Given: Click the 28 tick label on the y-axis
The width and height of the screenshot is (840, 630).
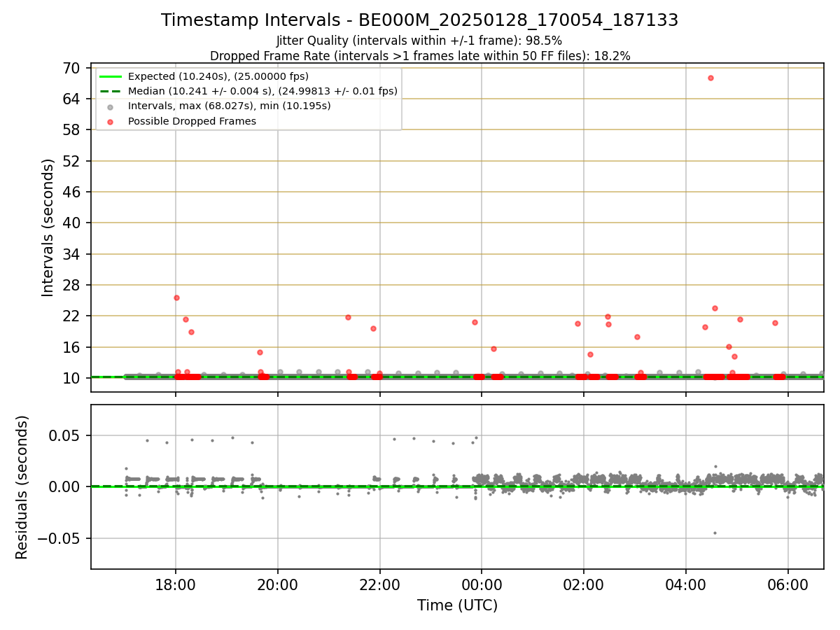Looking at the screenshot, I should click(x=71, y=285).
